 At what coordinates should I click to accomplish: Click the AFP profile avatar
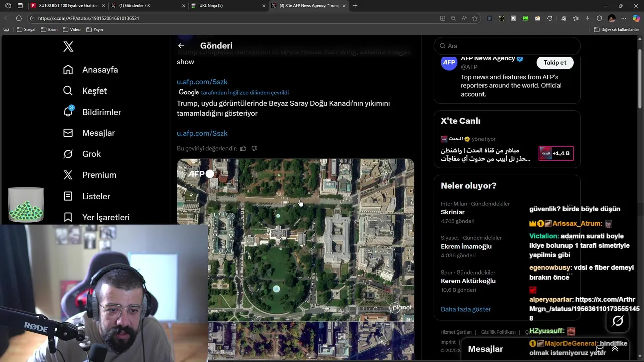click(x=449, y=63)
